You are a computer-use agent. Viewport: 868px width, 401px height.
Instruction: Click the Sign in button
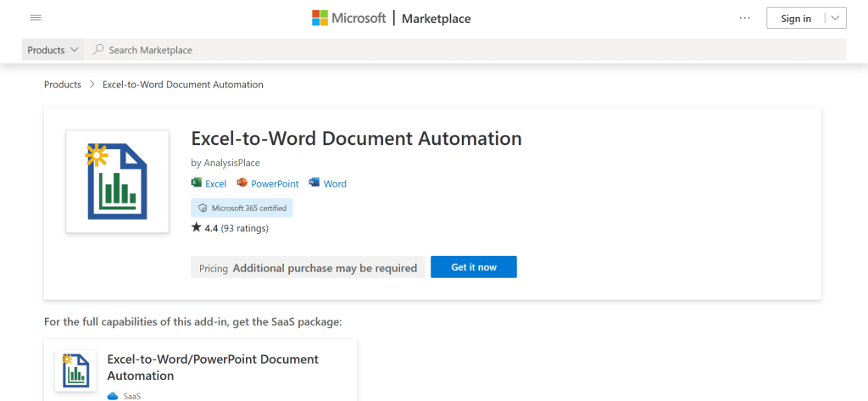pyautogui.click(x=795, y=18)
